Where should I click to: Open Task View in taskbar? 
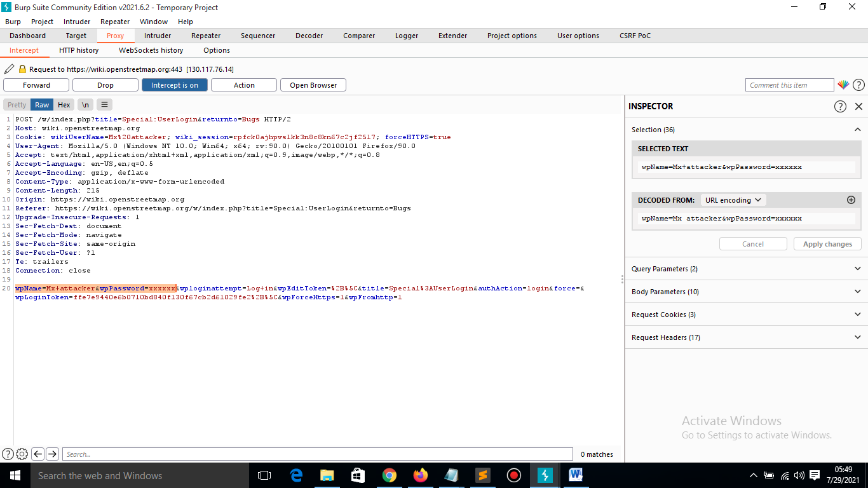point(264,475)
